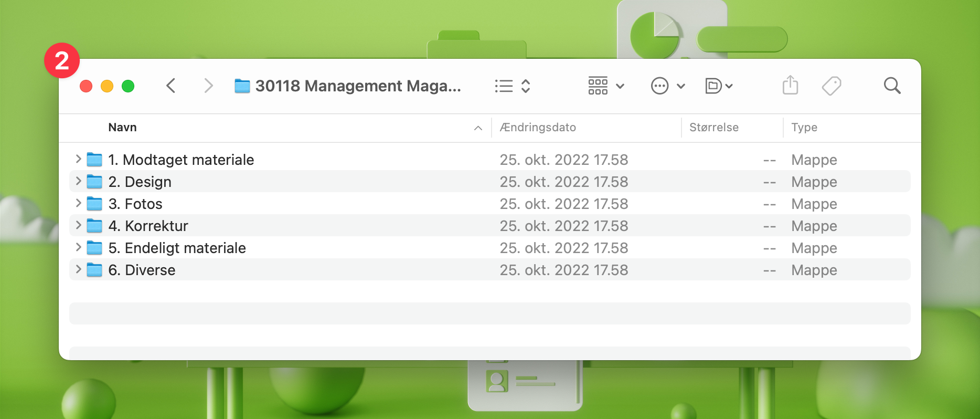
Task: Click the Share icon in toolbar
Action: pyautogui.click(x=790, y=86)
